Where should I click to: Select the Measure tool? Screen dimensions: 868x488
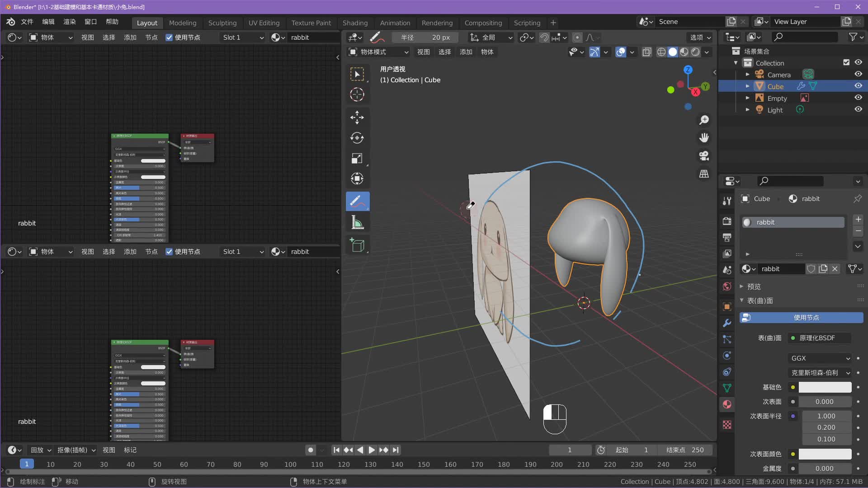point(357,222)
